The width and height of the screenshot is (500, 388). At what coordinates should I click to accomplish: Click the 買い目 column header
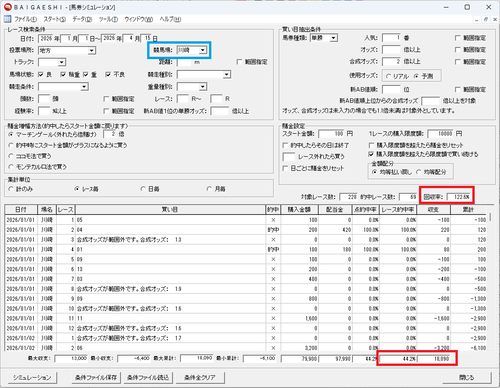pos(170,210)
